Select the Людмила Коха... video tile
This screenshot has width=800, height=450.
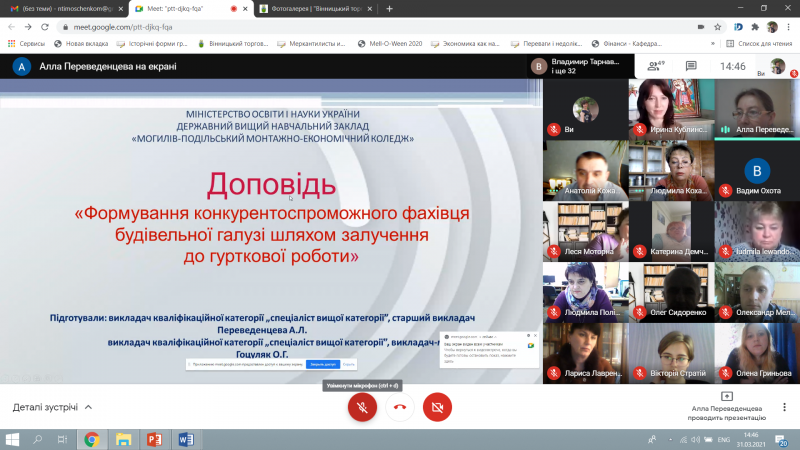(x=671, y=170)
